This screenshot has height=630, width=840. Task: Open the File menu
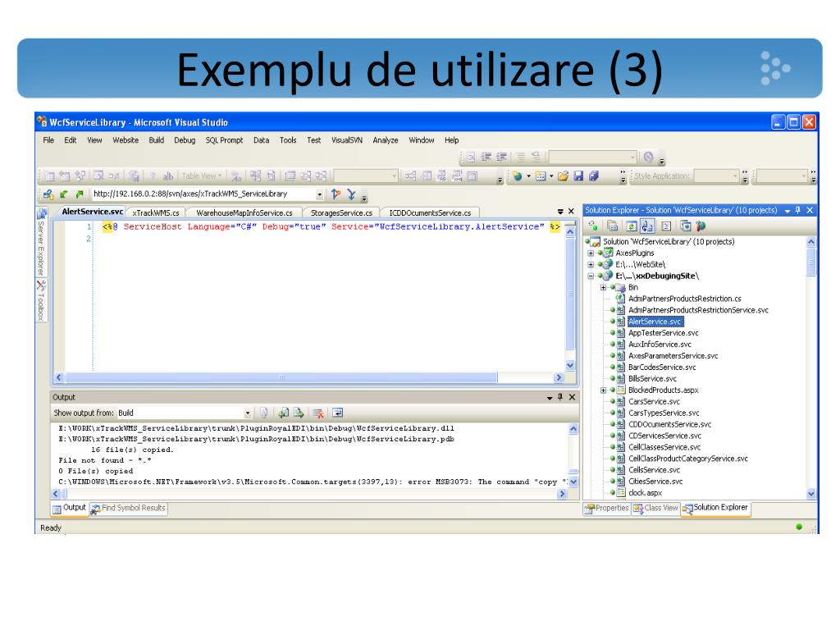click(x=48, y=140)
